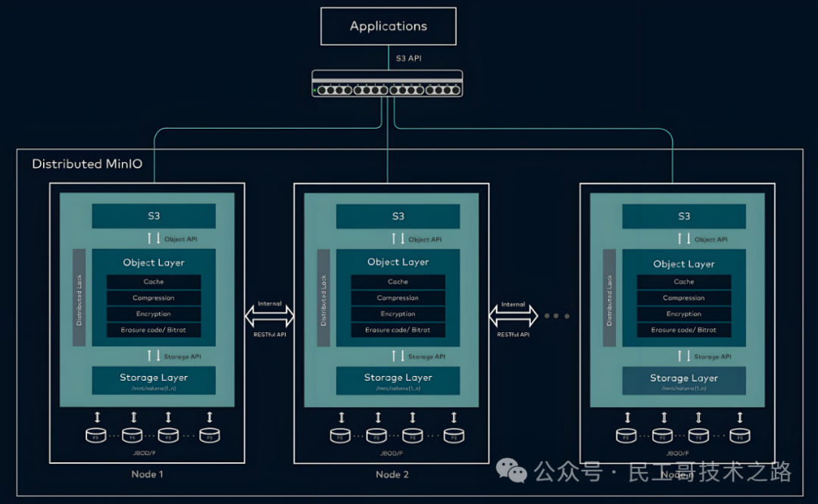Select the Object Layer heading in Node 1

tap(154, 263)
